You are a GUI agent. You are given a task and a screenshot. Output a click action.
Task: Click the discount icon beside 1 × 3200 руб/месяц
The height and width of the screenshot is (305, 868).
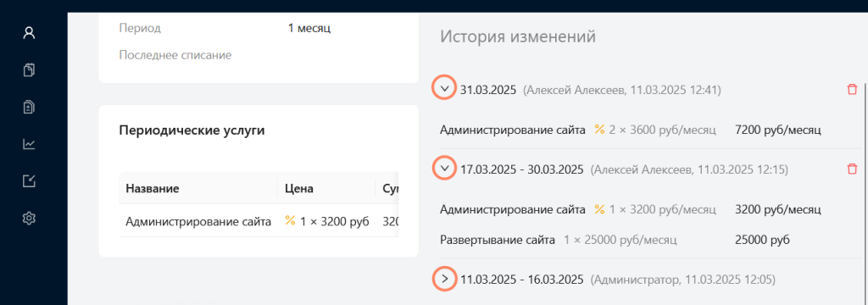tap(599, 209)
